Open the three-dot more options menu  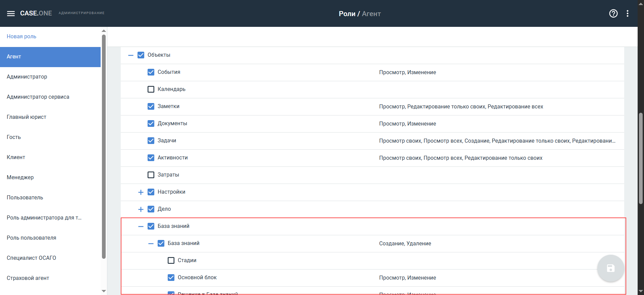click(627, 13)
